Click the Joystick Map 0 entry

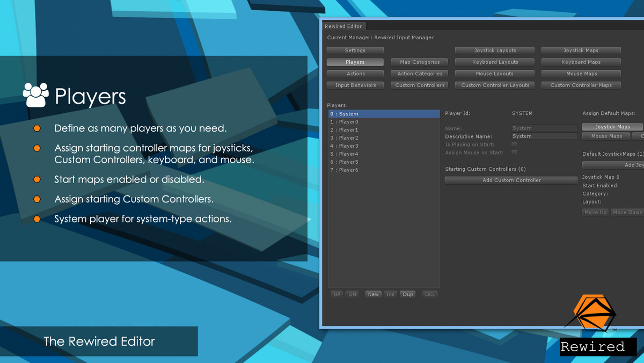[x=601, y=177]
